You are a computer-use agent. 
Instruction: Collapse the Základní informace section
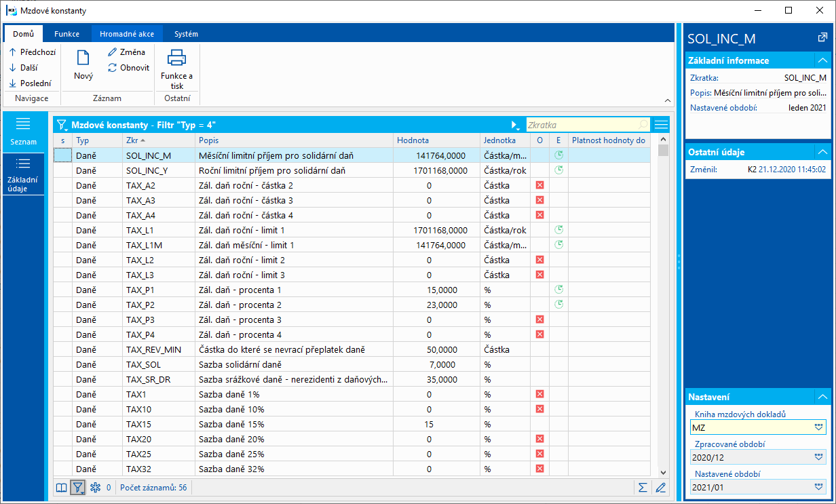point(822,60)
